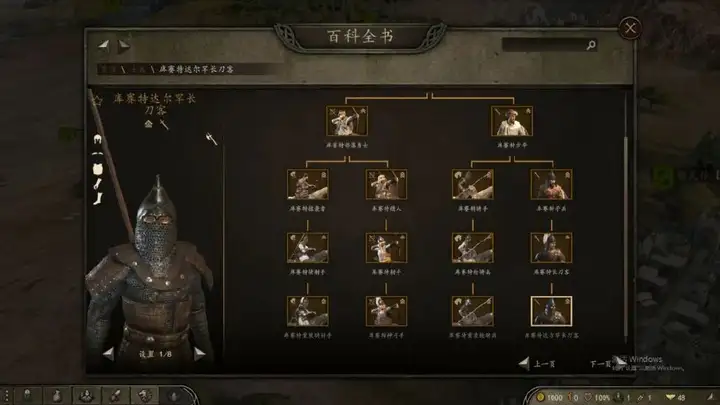Toggle the bookmark star beside the troop name
720x405 pixels.
tap(98, 100)
